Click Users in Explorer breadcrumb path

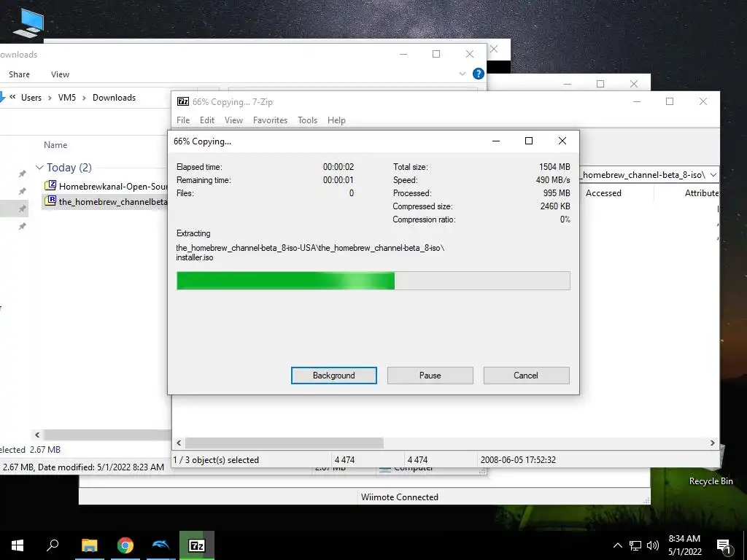pos(31,98)
